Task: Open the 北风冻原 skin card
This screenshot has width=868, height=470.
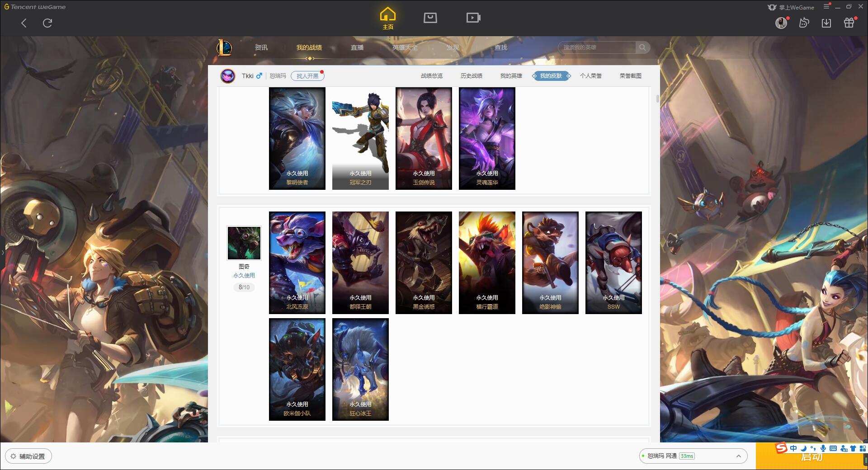Action: [297, 263]
